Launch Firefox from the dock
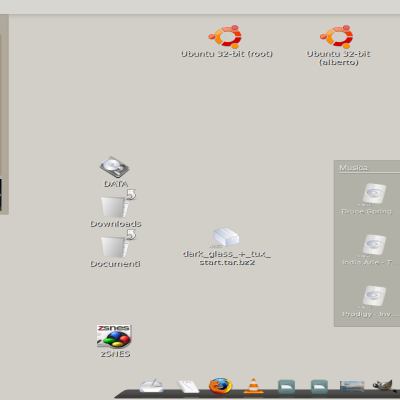The image size is (400, 400). [220, 386]
